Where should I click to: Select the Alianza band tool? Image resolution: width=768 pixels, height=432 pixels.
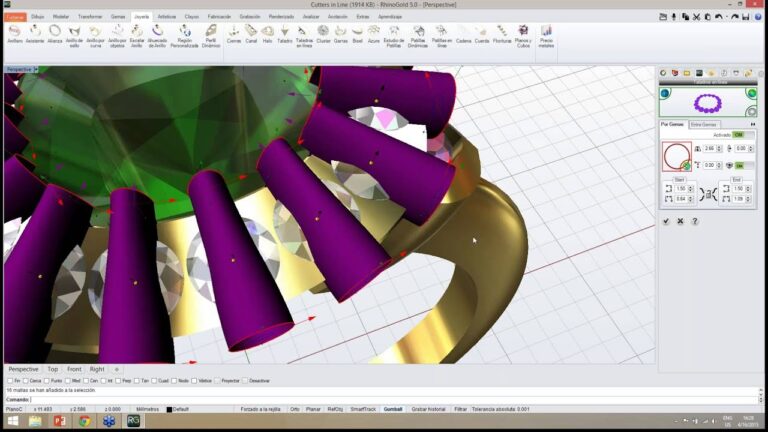coord(55,35)
